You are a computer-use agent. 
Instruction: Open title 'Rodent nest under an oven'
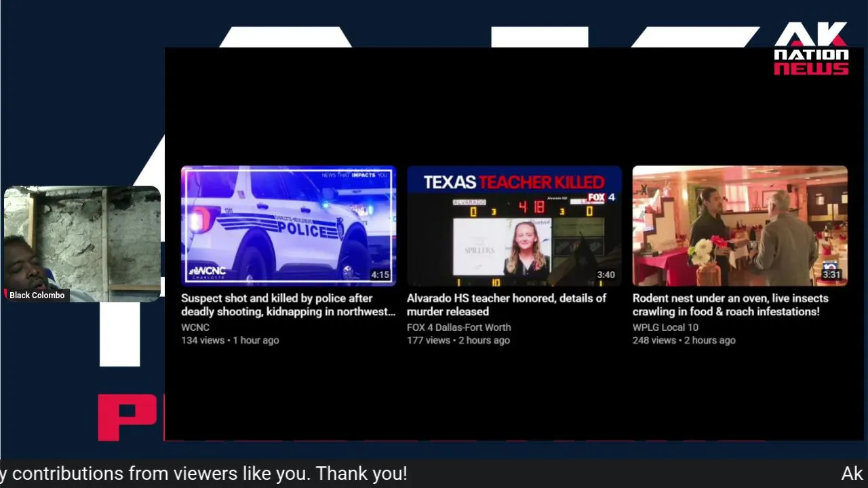730,305
